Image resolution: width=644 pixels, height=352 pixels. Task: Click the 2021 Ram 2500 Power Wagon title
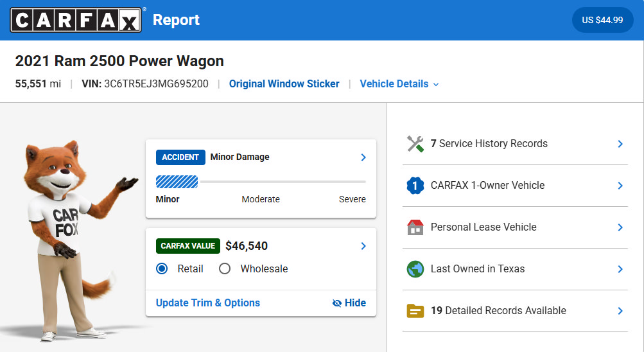point(119,61)
